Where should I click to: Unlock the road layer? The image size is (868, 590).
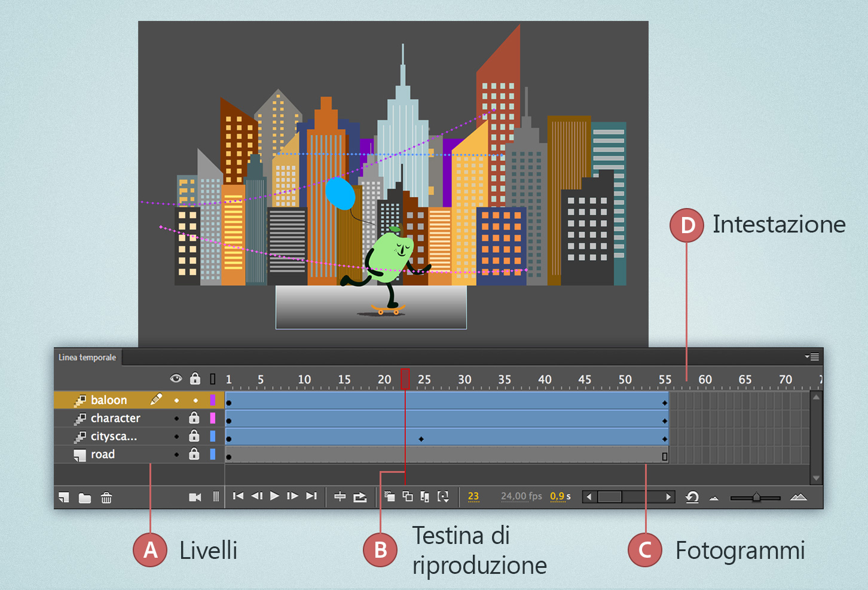(x=194, y=454)
